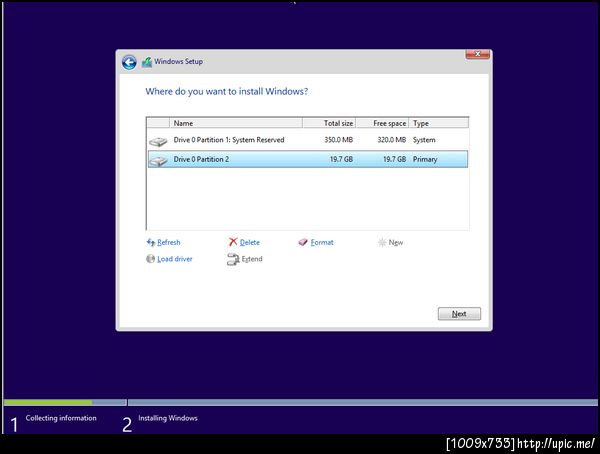
Task: Click the Load driver disc icon
Action: click(151, 259)
